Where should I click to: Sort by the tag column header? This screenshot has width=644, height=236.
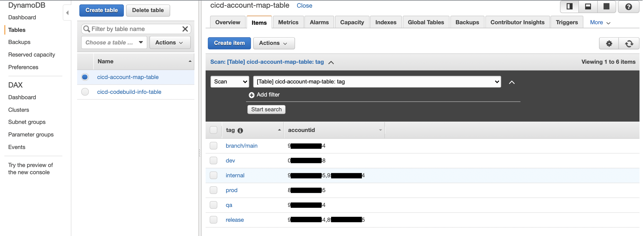253,130
